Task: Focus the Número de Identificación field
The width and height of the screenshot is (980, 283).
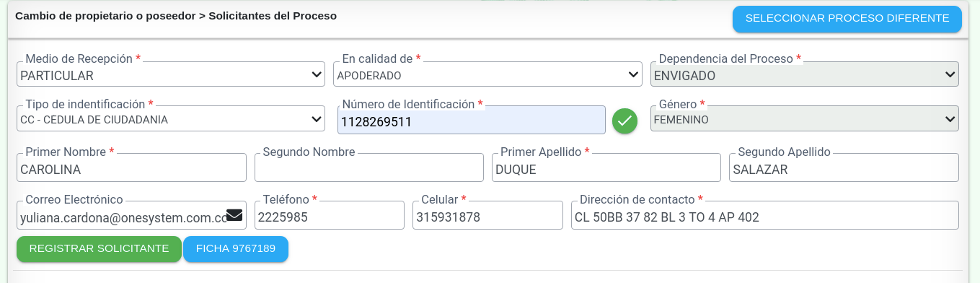Action: [x=472, y=121]
